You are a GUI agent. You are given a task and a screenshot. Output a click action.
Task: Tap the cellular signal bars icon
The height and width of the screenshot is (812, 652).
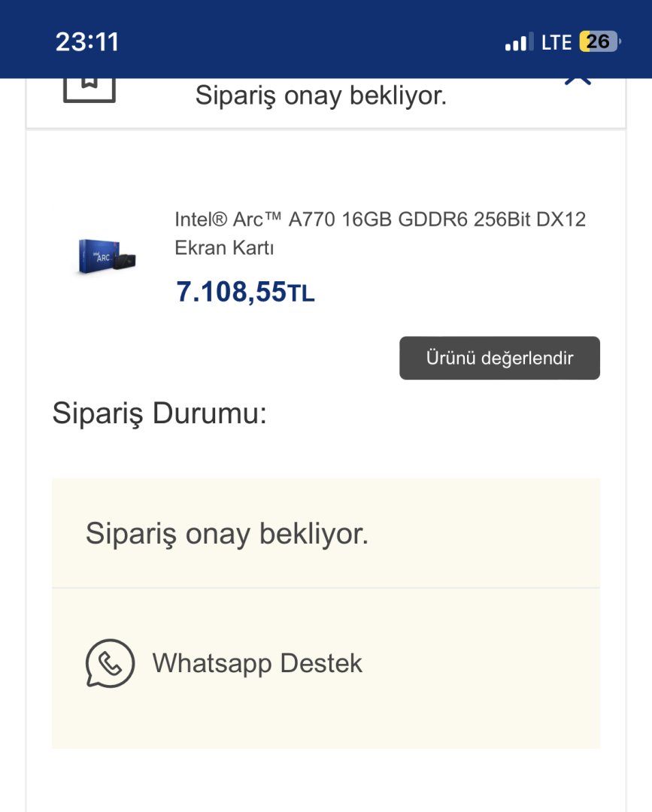click(517, 42)
